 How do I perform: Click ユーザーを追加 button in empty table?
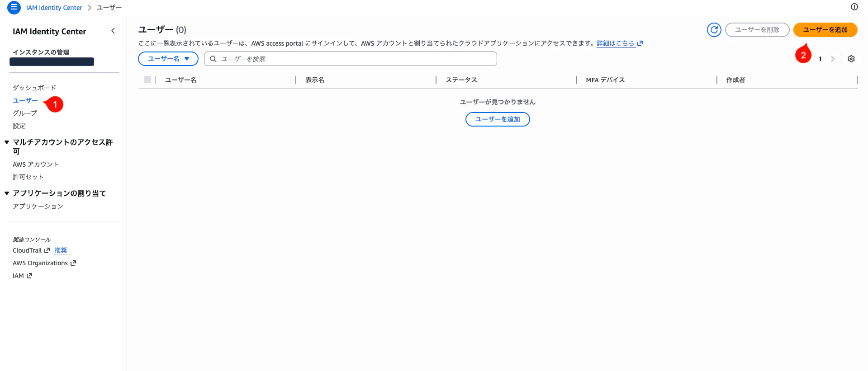pyautogui.click(x=498, y=119)
